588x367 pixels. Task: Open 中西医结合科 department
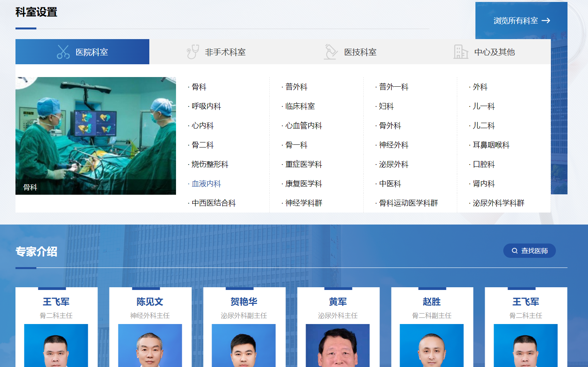pyautogui.click(x=214, y=203)
